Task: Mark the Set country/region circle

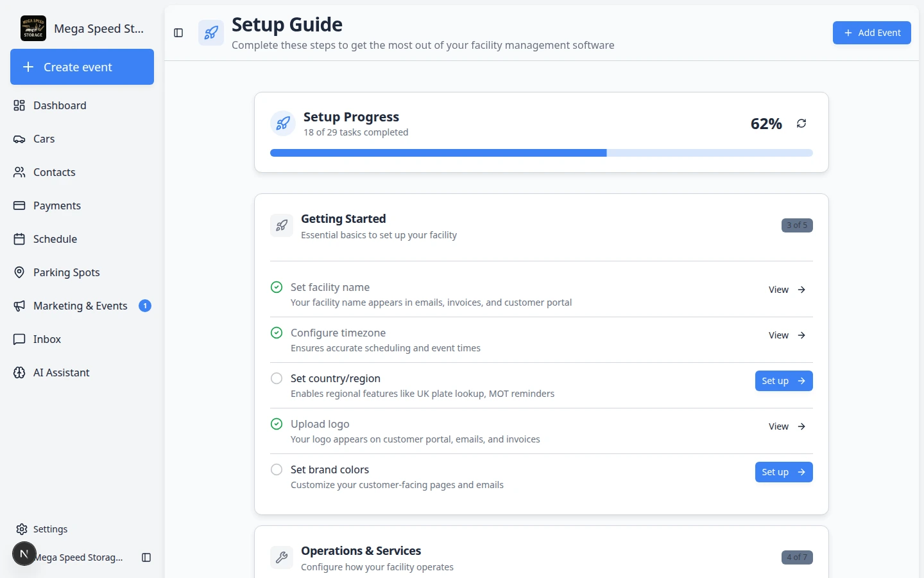Action: click(x=277, y=378)
